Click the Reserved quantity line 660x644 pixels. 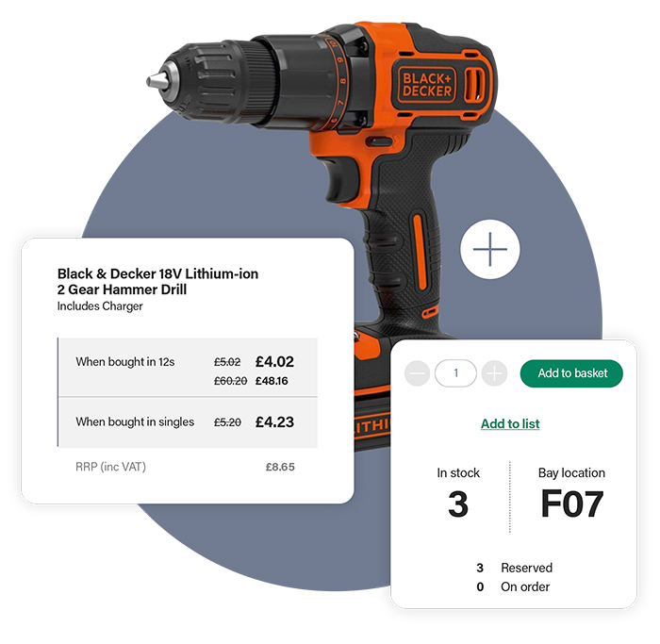pos(515,568)
